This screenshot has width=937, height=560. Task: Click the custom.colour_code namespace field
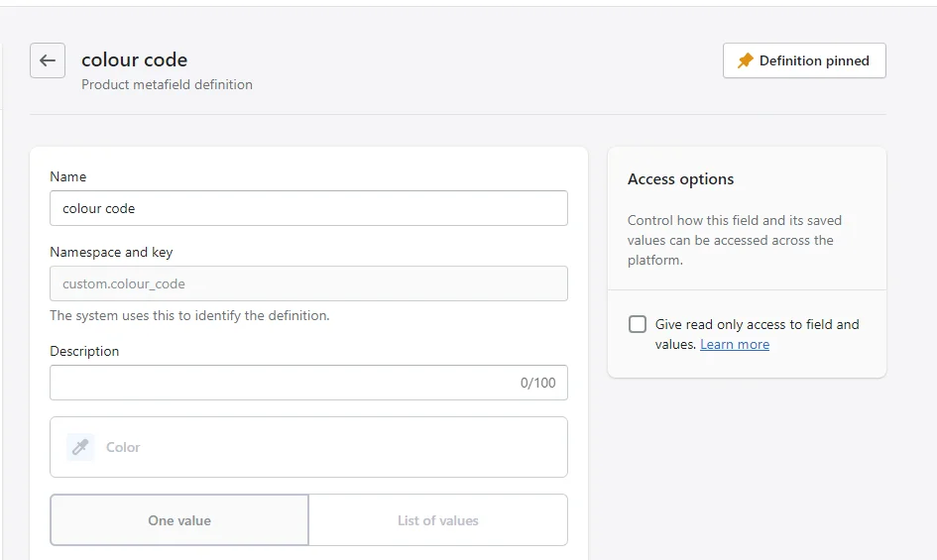(x=309, y=283)
